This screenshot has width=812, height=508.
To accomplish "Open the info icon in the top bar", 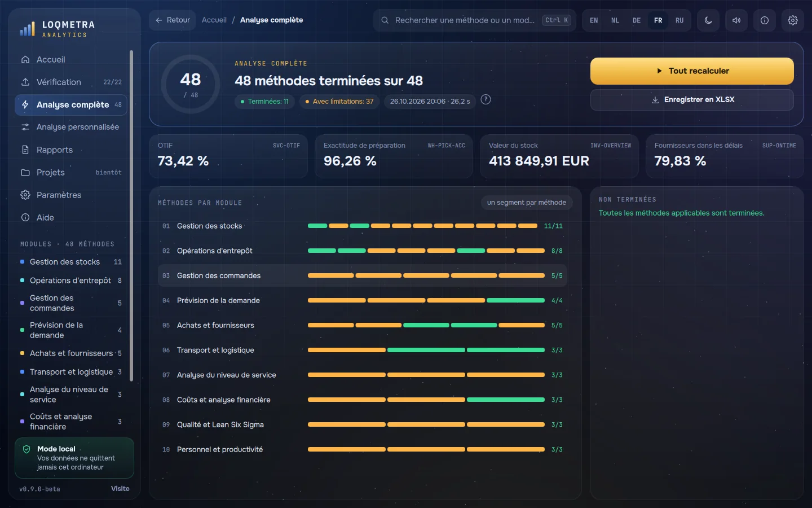I will pos(765,20).
